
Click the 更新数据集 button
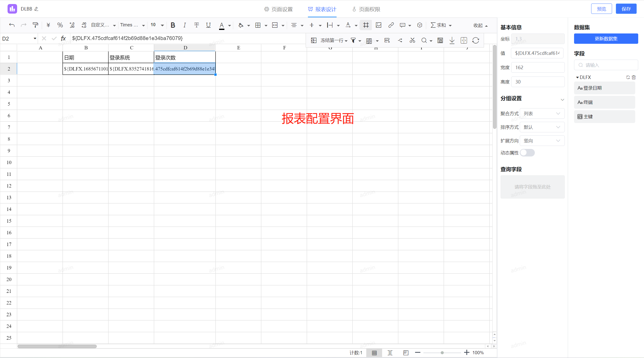tap(606, 39)
